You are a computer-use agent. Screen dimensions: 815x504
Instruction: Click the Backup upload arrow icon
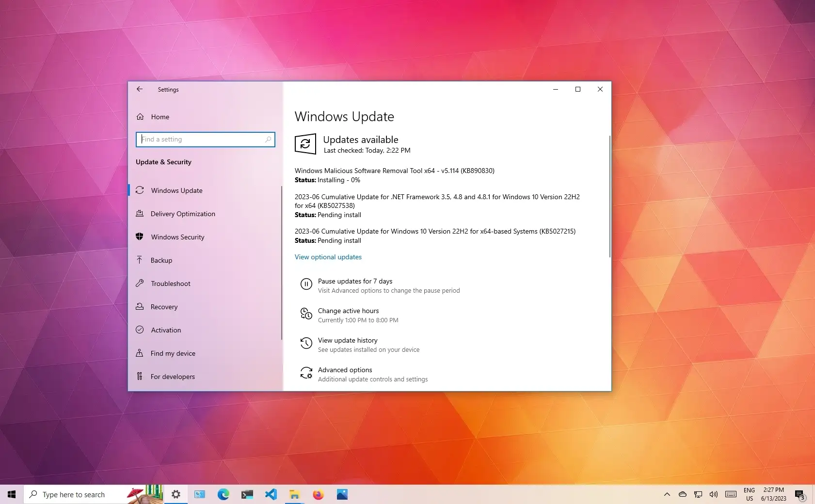(x=140, y=260)
